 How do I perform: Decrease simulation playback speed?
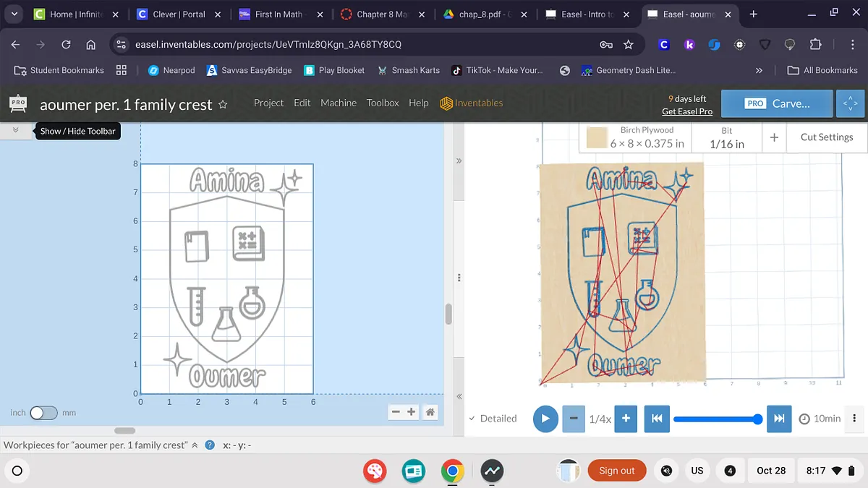click(574, 419)
